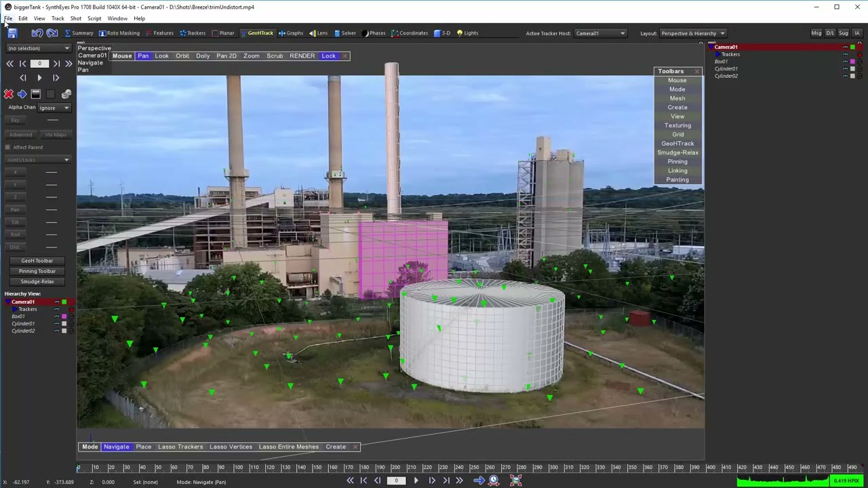This screenshot has width=868, height=488.
Task: Switch to the Features room
Action: tap(159, 33)
